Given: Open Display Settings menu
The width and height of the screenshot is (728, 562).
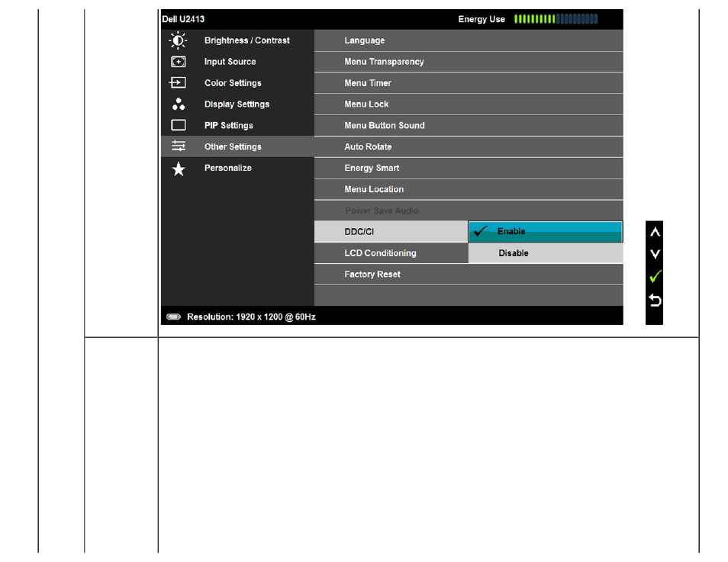Looking at the screenshot, I should [237, 104].
